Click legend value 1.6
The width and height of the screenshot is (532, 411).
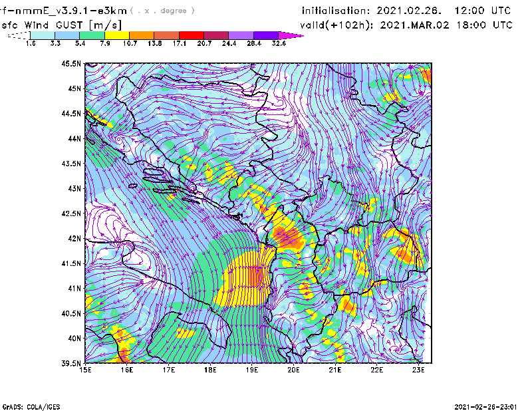point(31,43)
